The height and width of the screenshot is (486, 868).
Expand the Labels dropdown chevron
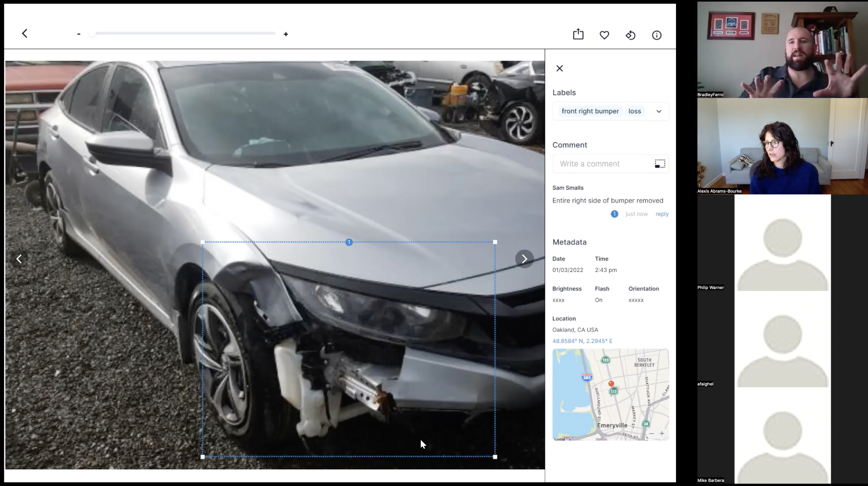click(x=659, y=111)
